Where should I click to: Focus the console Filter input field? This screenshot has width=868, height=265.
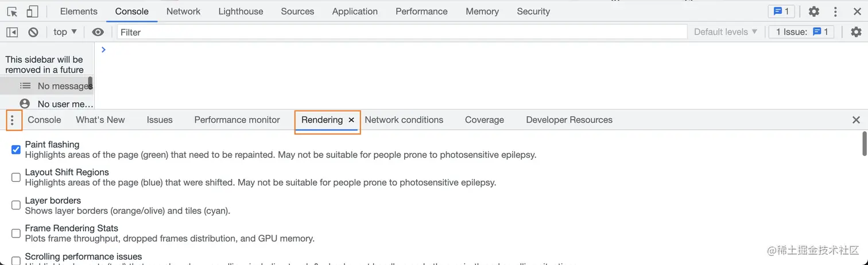click(x=402, y=32)
